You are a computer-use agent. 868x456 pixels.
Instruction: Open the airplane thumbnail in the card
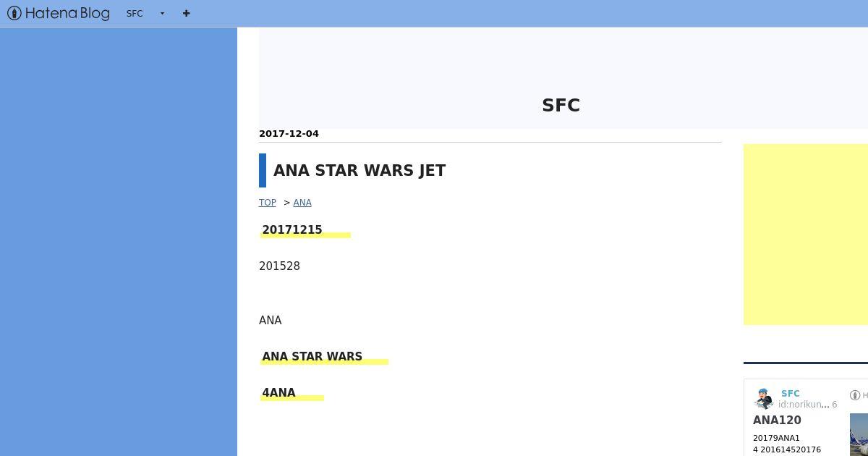859,434
